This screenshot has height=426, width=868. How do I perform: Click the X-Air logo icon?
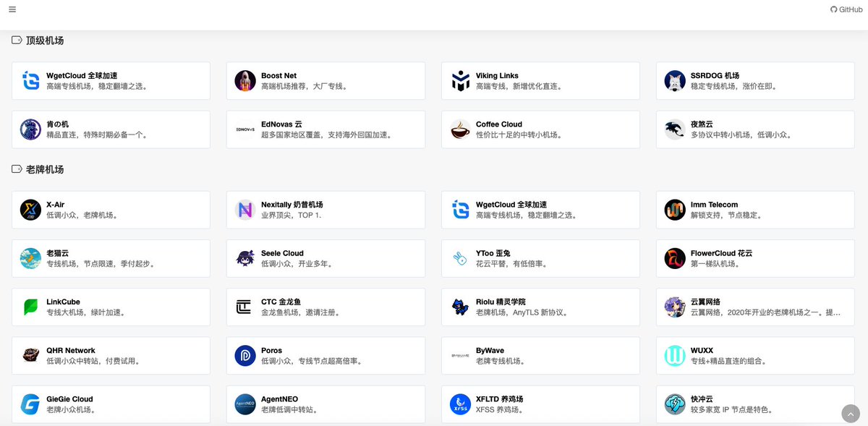click(x=30, y=210)
